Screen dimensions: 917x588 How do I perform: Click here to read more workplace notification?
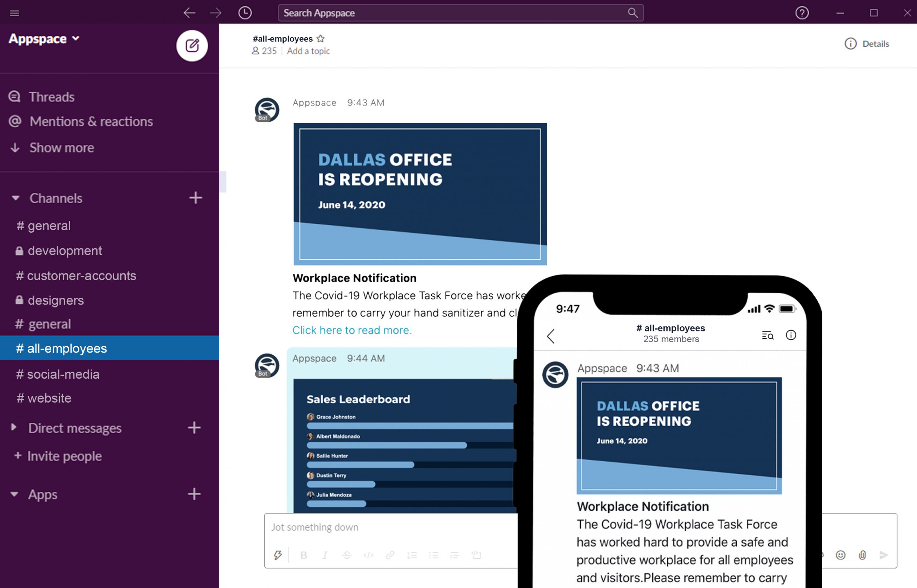(352, 330)
